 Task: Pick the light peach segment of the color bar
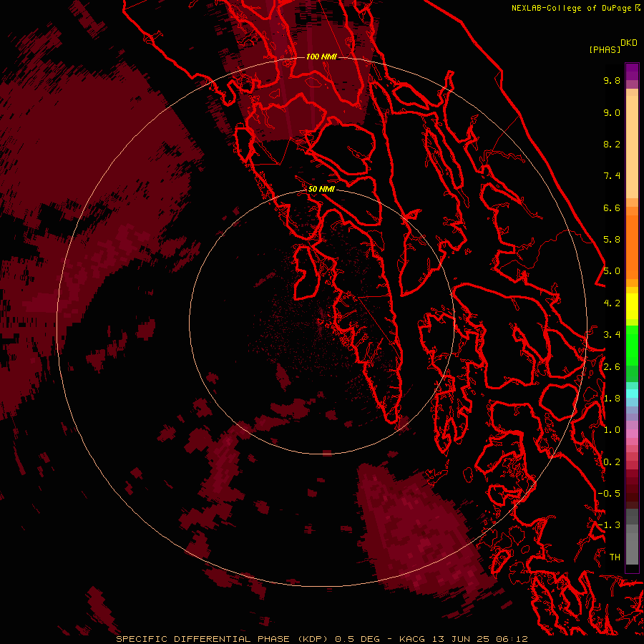(x=632, y=147)
